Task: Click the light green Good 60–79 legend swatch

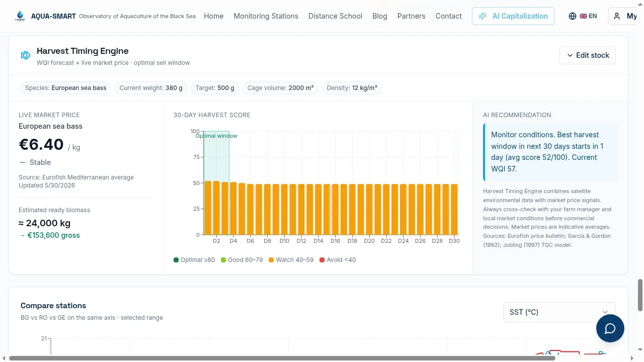Action: pyautogui.click(x=223, y=260)
